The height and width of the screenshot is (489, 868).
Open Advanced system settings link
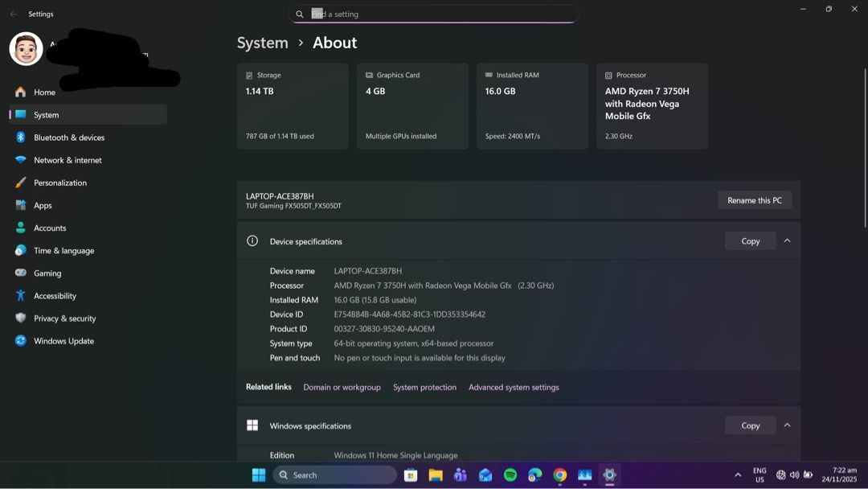[514, 387]
